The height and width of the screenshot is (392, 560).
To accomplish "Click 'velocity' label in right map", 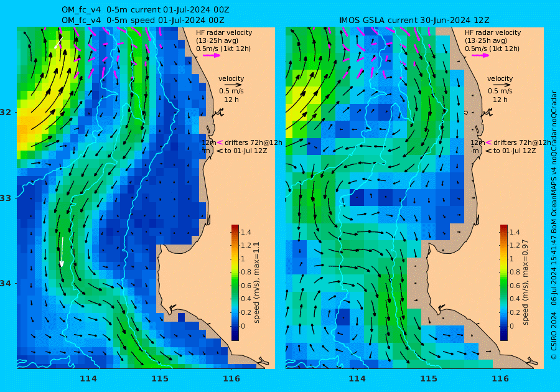I will click(500, 78).
